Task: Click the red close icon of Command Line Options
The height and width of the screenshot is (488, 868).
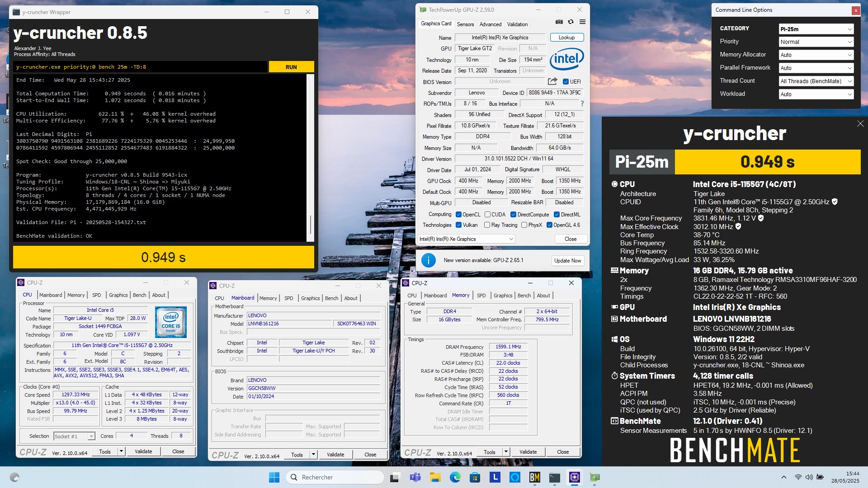Action: (855, 10)
